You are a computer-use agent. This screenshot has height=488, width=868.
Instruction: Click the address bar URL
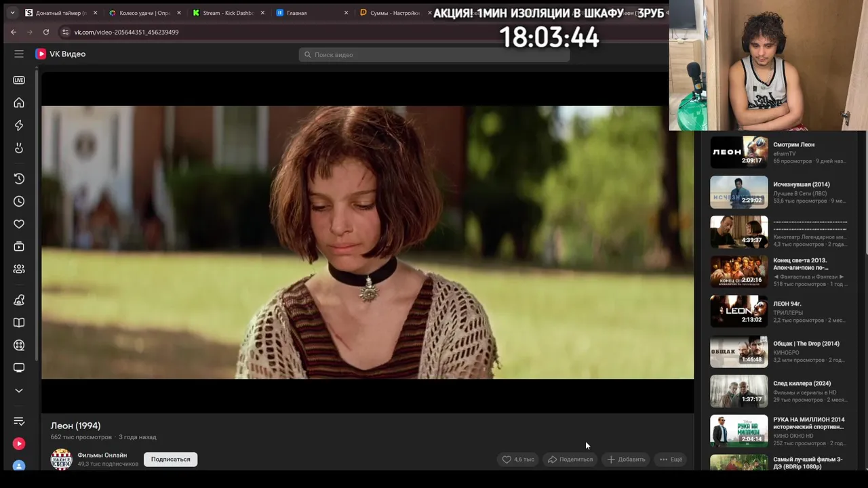point(126,32)
